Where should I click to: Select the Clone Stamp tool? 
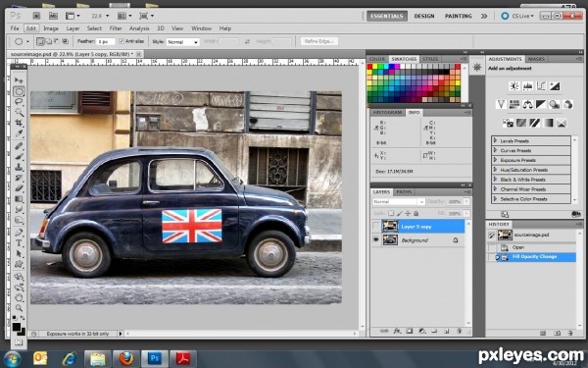(x=19, y=167)
